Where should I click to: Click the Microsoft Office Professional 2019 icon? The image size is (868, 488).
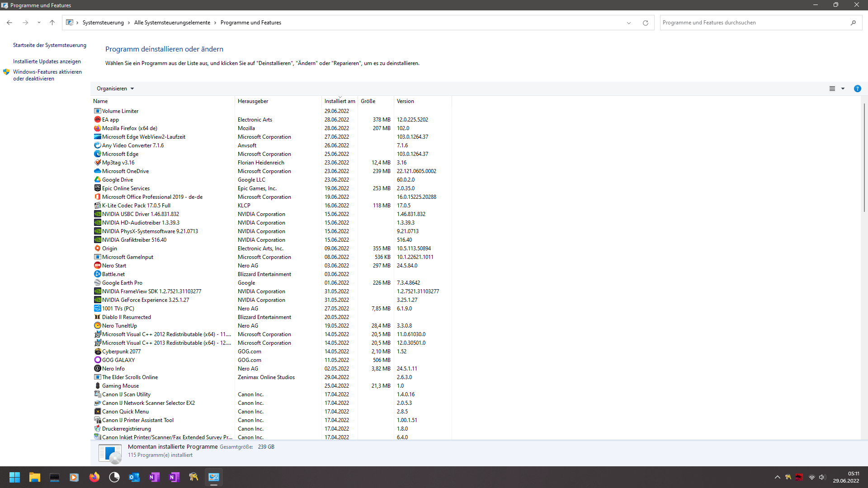97,197
